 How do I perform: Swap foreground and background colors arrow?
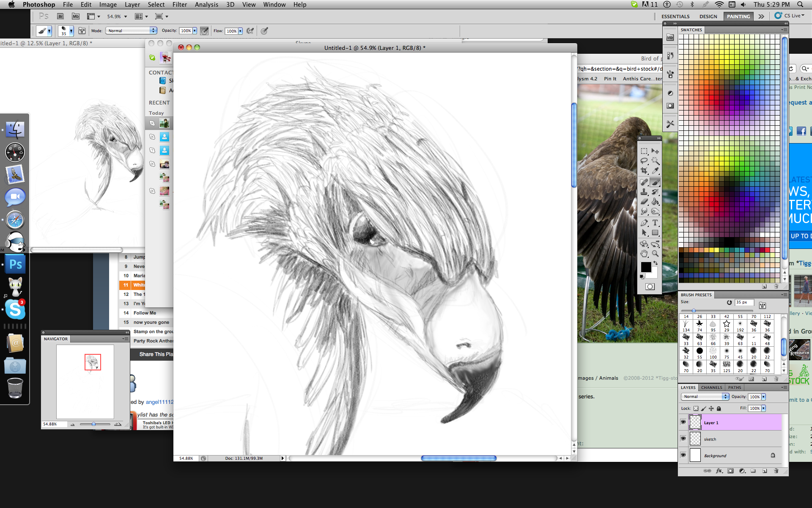(656, 263)
